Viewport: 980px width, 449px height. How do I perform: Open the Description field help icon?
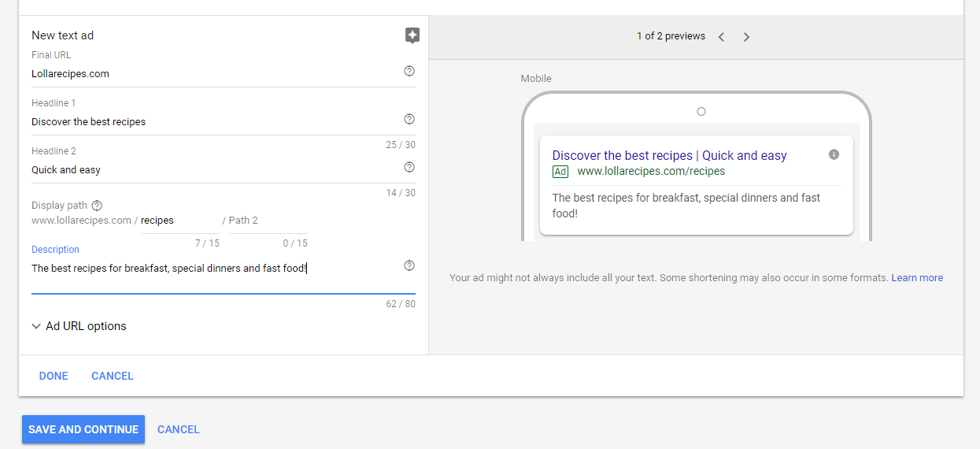point(409,265)
